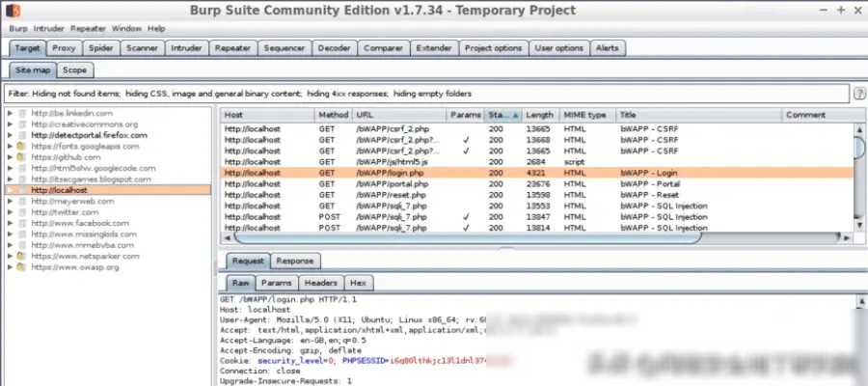The image size is (868, 386).
Task: Switch to the Comparer tab
Action: click(x=383, y=48)
